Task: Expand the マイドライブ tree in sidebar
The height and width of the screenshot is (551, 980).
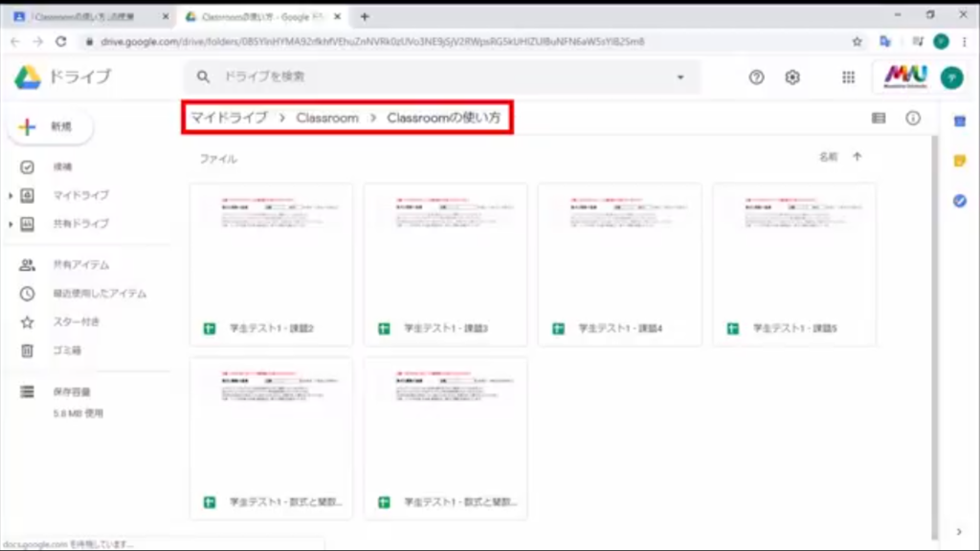Action: coord(10,195)
